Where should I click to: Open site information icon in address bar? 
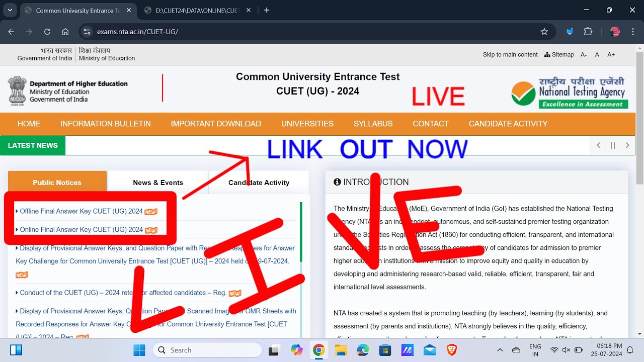click(x=87, y=32)
